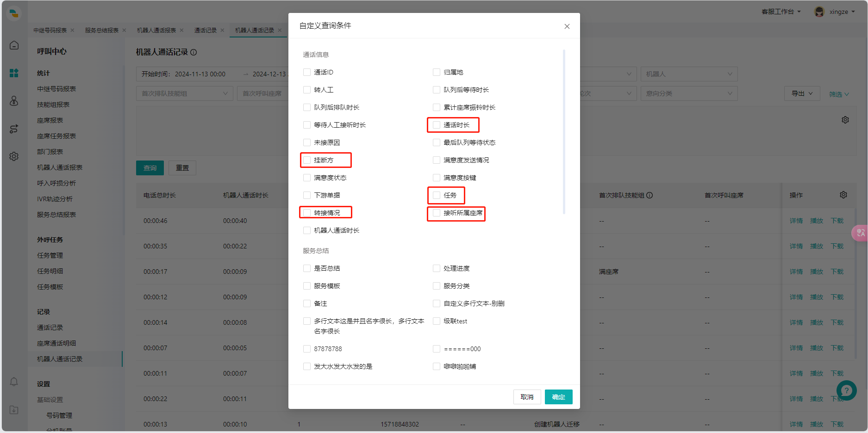
Task: Open 座席通话明细 in the sidebar menu
Action: tap(56, 343)
